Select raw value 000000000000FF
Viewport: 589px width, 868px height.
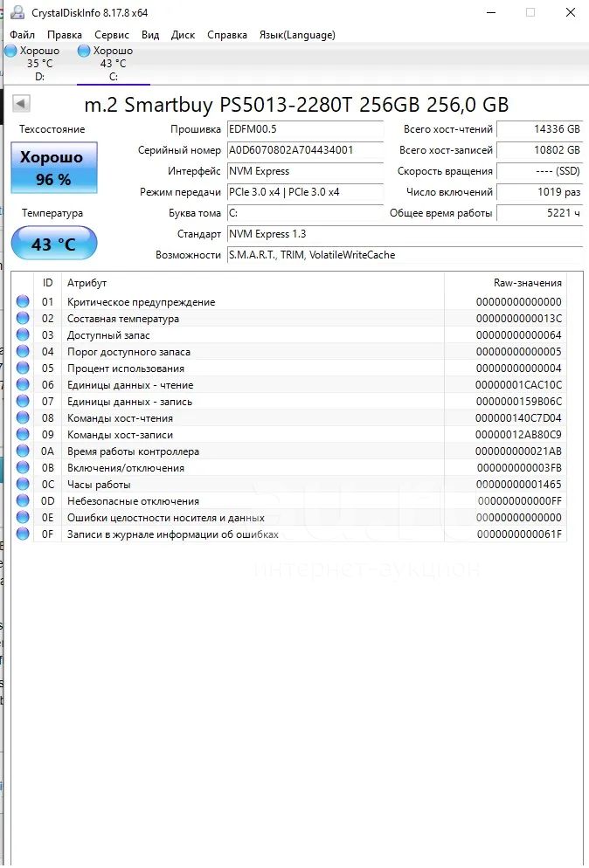(520, 501)
